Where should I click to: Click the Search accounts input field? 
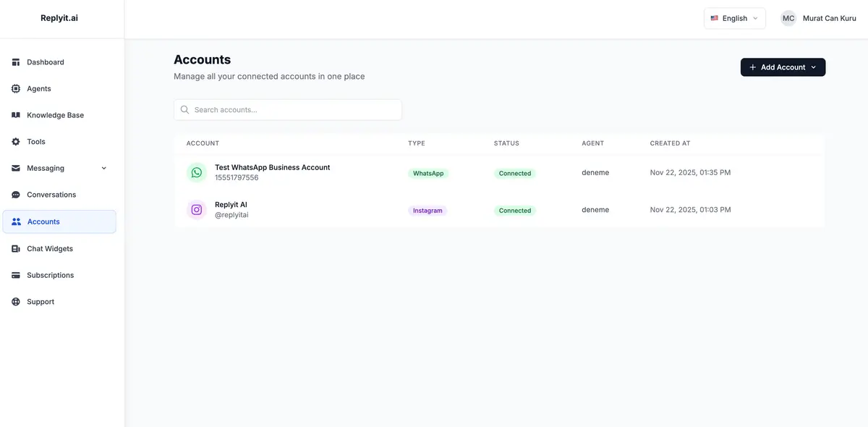[x=287, y=109]
